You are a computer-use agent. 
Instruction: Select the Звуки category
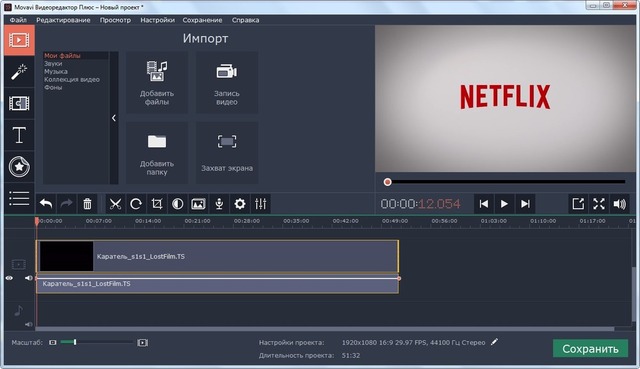53,64
